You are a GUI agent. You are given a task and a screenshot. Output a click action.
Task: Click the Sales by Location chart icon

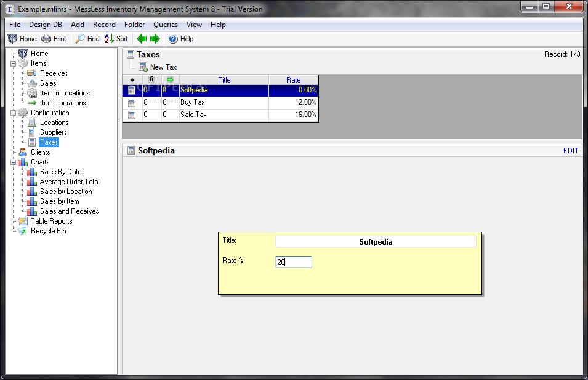[x=32, y=192]
